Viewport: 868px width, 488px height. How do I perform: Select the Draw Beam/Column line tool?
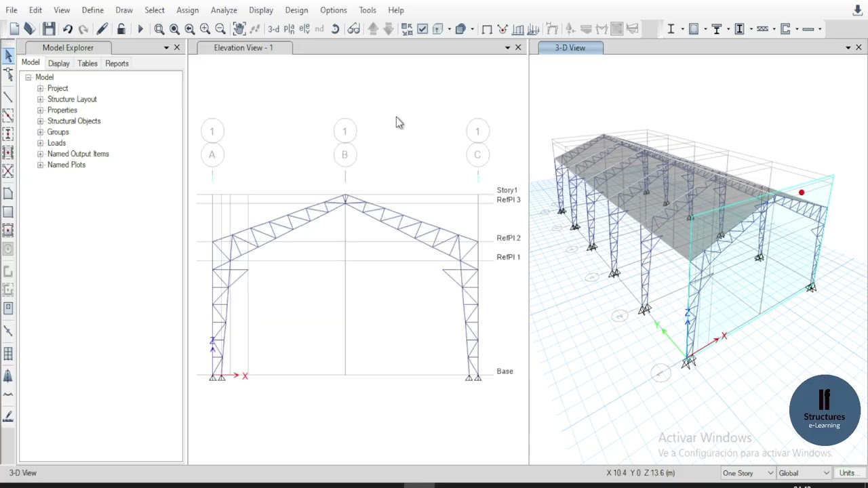[x=8, y=98]
